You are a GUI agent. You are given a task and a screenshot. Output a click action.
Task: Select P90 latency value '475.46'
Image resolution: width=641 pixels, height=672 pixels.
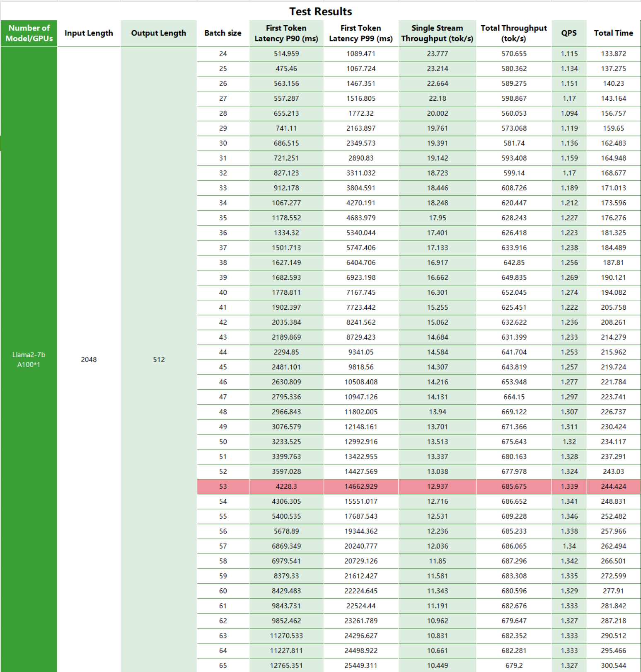tap(286, 68)
